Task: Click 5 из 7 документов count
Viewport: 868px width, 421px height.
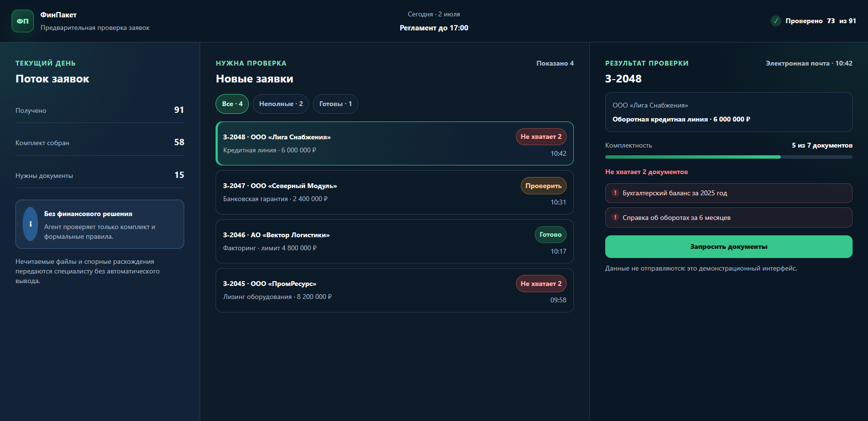Action: [x=822, y=146]
